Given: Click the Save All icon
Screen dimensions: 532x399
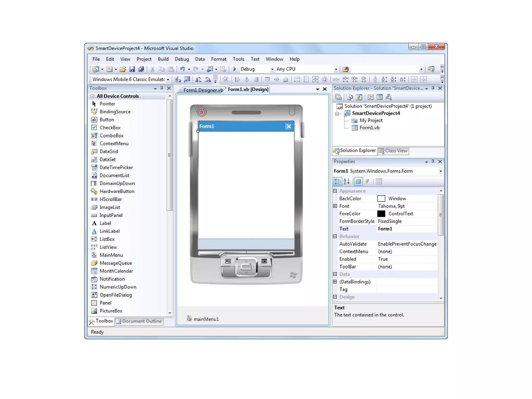Looking at the screenshot, I should tap(141, 69).
